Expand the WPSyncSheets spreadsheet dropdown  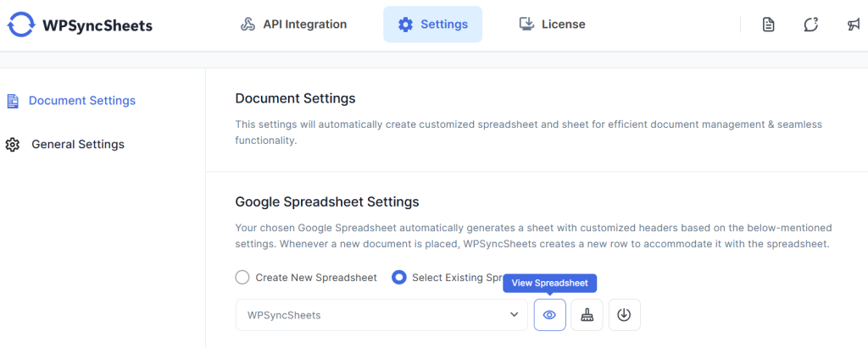381,315
